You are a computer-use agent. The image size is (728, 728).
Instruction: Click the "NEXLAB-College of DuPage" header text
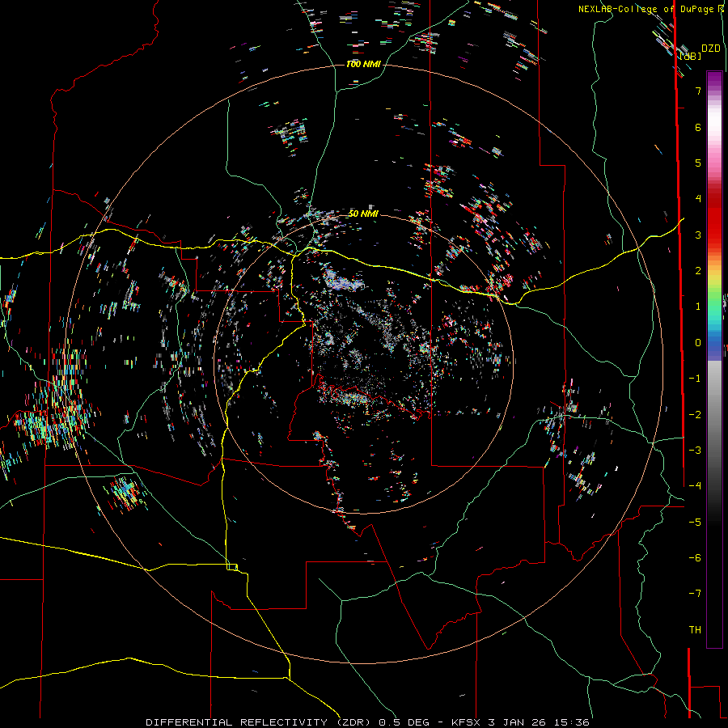(x=647, y=9)
